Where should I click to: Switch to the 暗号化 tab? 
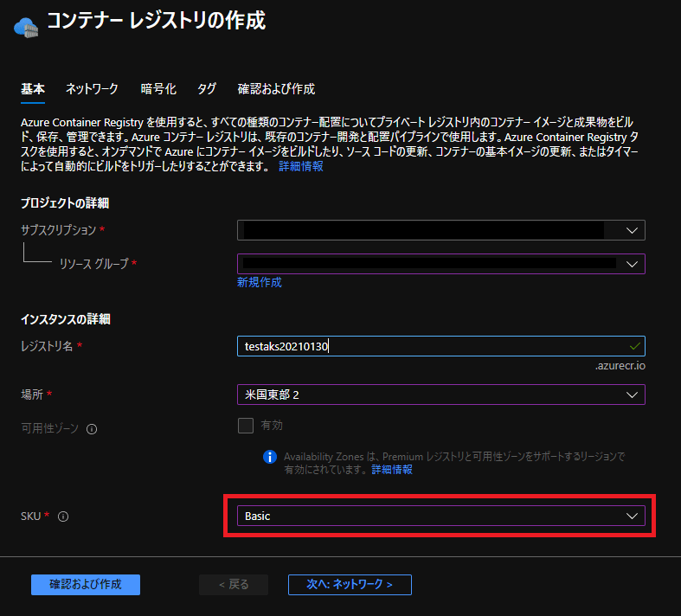click(x=158, y=89)
